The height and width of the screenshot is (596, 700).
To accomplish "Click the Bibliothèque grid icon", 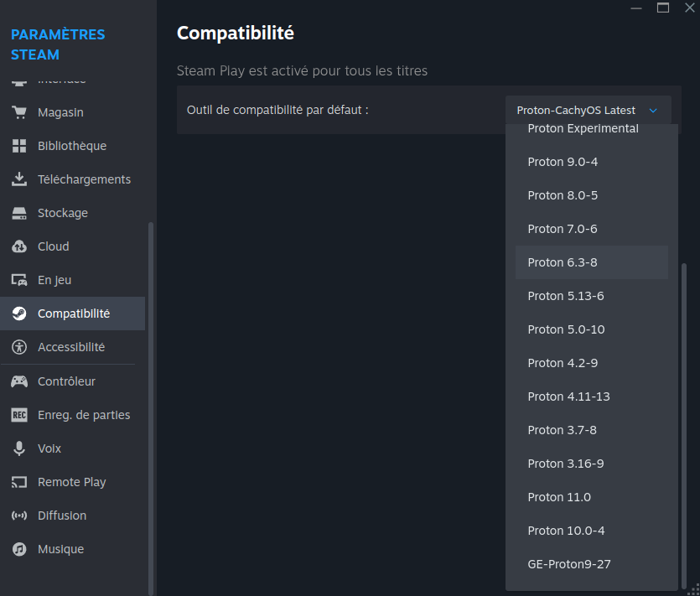I will (19, 146).
